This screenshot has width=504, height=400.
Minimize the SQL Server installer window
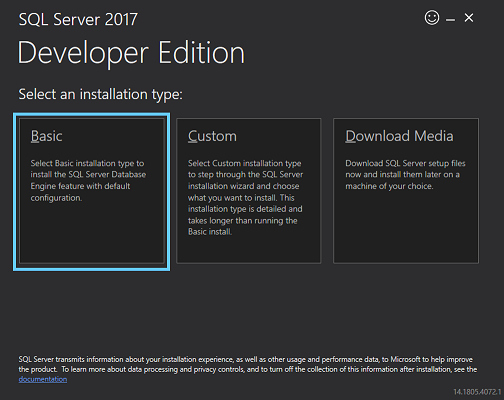[450, 20]
